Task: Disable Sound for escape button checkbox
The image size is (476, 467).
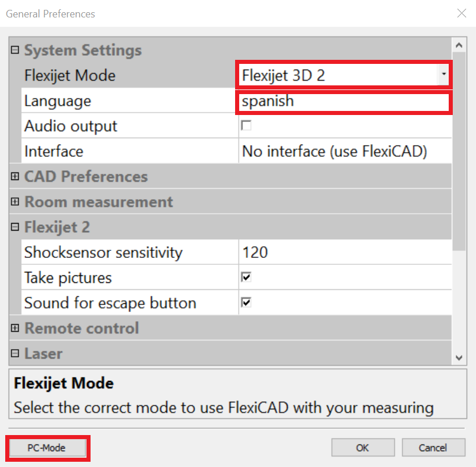Action: (246, 303)
